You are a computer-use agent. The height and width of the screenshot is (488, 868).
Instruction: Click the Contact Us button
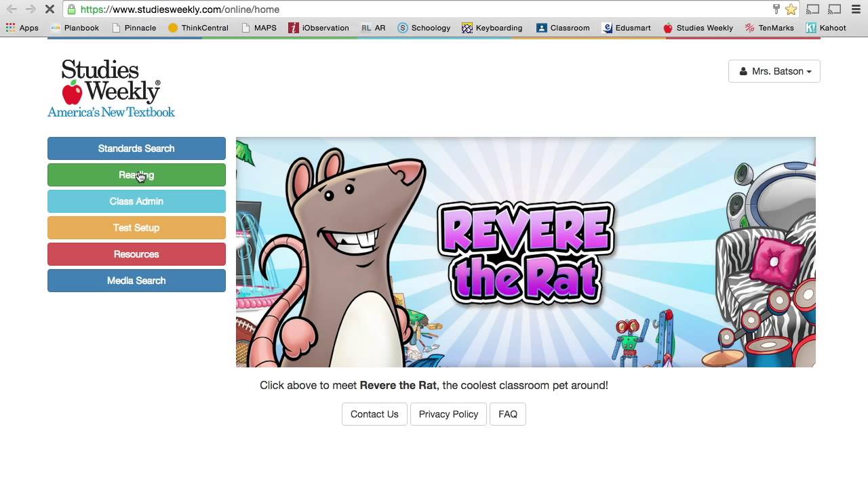coord(374,414)
